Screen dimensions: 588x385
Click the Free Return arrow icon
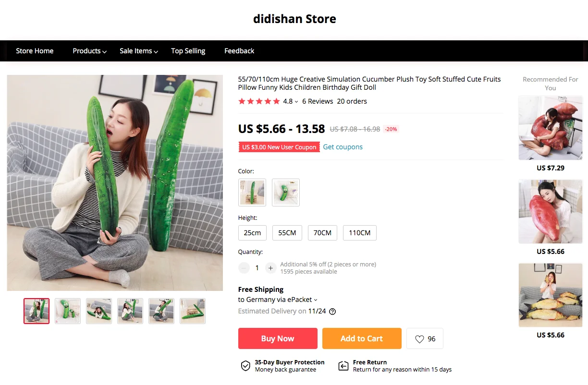click(x=343, y=366)
